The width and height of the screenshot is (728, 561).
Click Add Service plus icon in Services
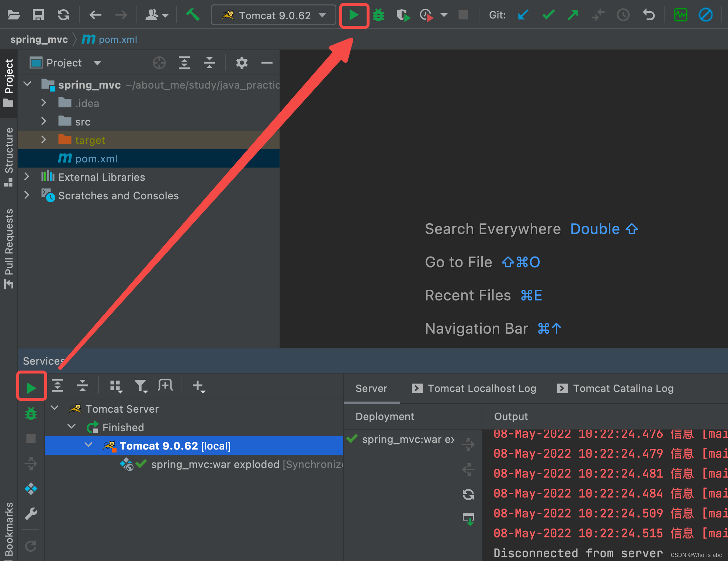[198, 386]
